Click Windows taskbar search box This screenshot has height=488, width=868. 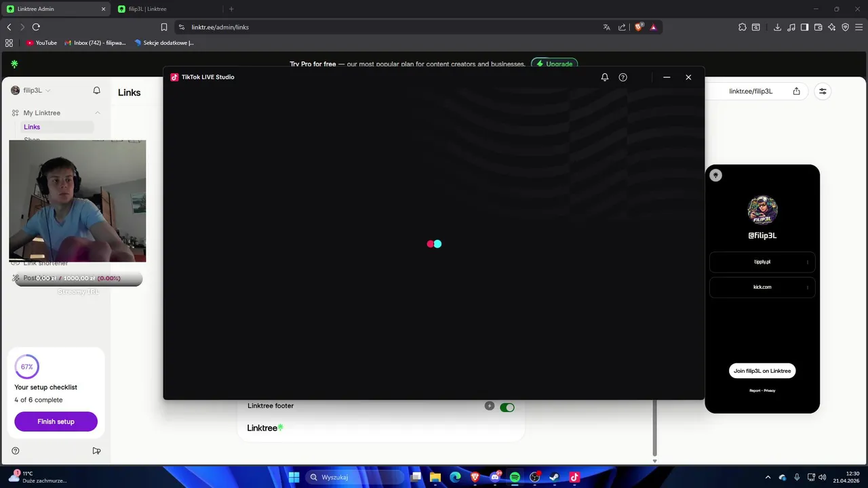(355, 477)
